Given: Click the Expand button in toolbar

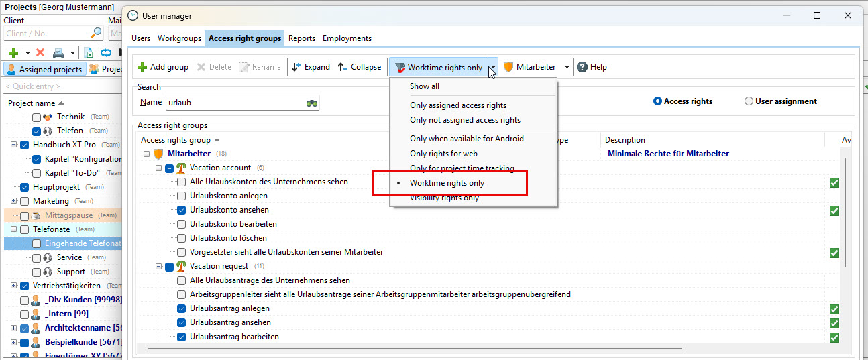Looking at the screenshot, I should (311, 67).
